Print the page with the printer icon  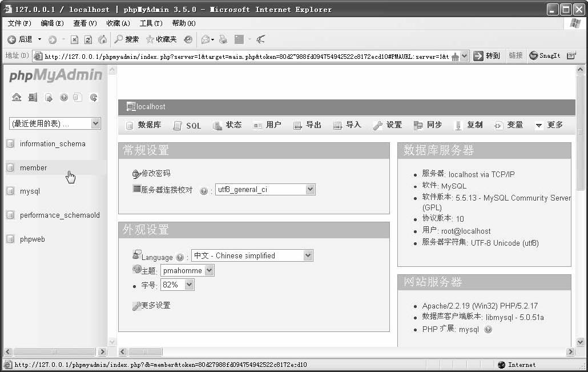223,39
